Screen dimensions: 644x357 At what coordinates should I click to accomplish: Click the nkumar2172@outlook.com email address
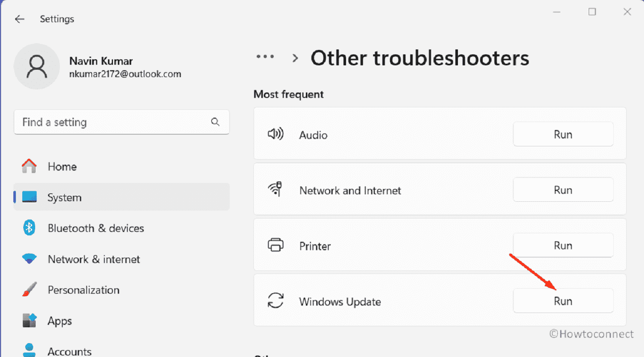click(x=125, y=74)
